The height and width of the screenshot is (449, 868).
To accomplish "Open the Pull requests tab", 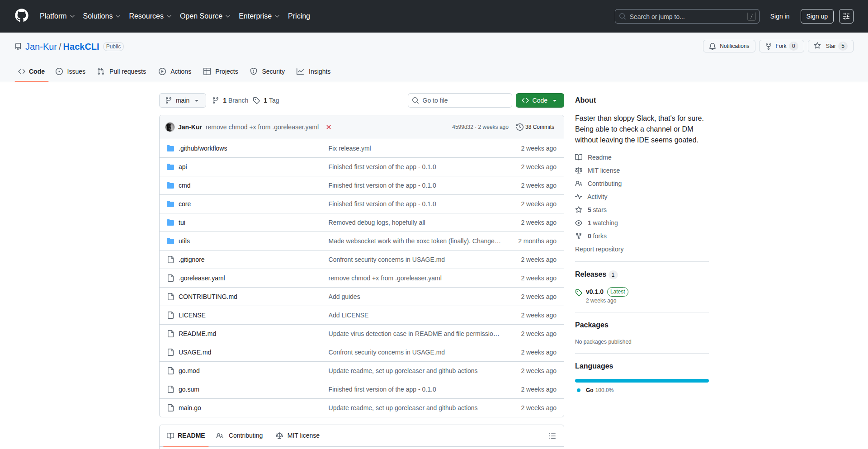I will click(x=122, y=71).
